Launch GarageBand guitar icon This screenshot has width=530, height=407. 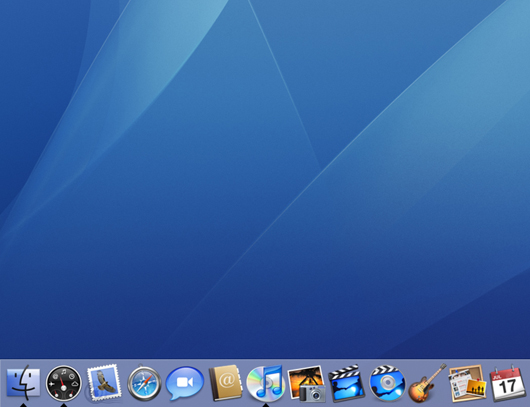pyautogui.click(x=428, y=383)
